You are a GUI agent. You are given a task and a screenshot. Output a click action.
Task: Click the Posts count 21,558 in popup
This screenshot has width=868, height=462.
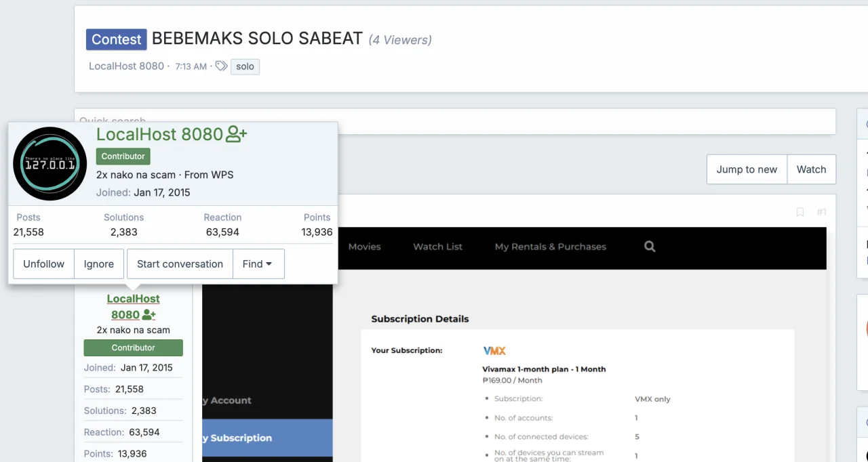(x=28, y=232)
